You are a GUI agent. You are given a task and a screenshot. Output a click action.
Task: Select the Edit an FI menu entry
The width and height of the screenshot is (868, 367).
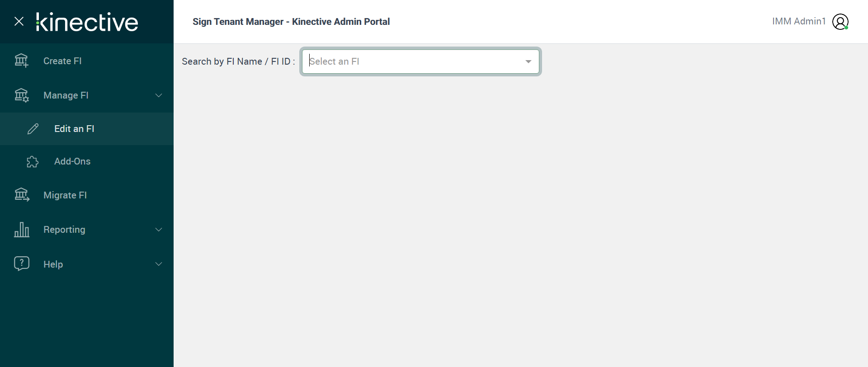click(x=74, y=129)
